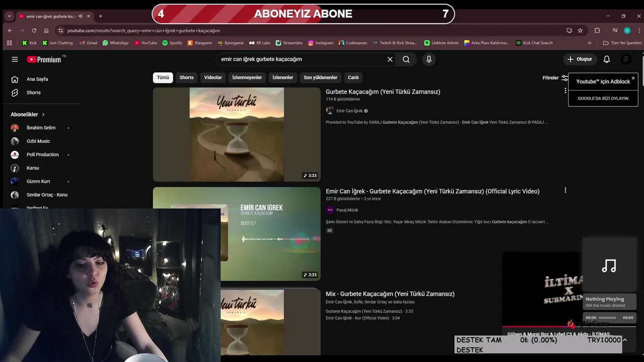644x362 pixels.
Task: Select the İzlenmeyenler filter chip
Action: pyautogui.click(x=247, y=77)
